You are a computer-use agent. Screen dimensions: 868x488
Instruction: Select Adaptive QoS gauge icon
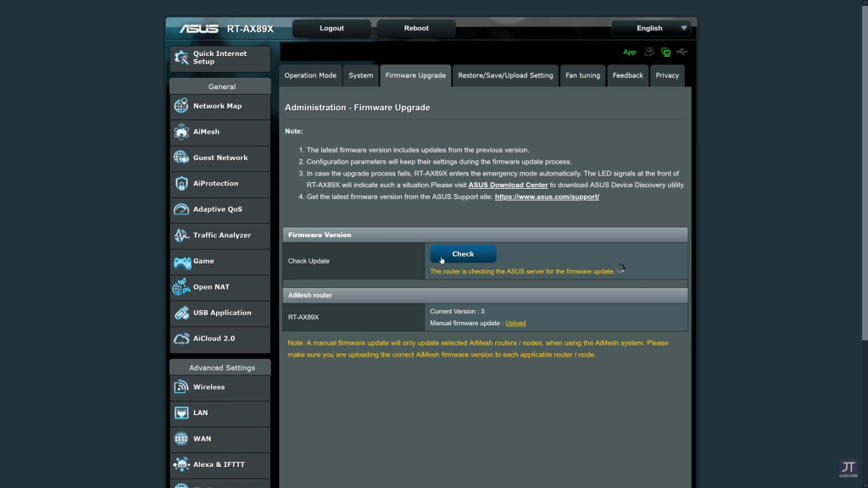coord(181,209)
